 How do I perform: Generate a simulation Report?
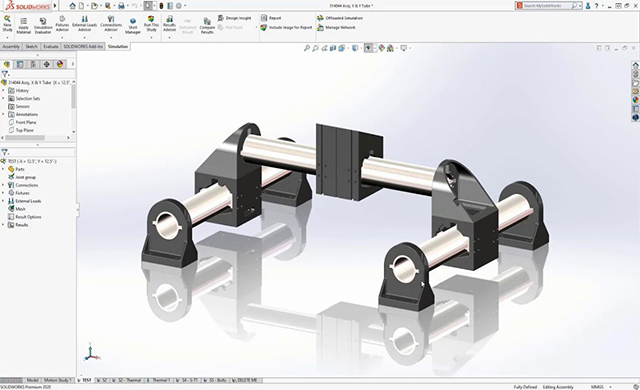point(271,18)
